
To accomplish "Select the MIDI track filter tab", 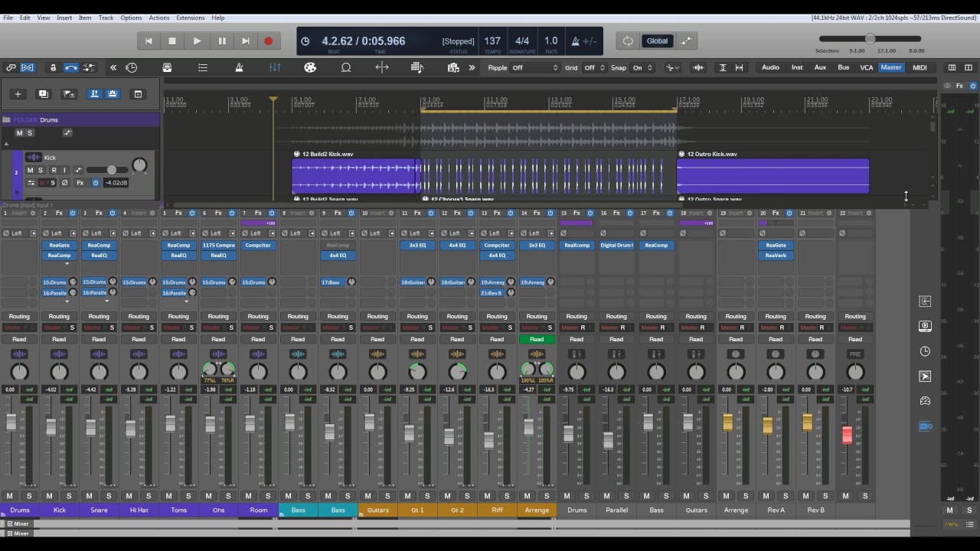I will 920,67.
